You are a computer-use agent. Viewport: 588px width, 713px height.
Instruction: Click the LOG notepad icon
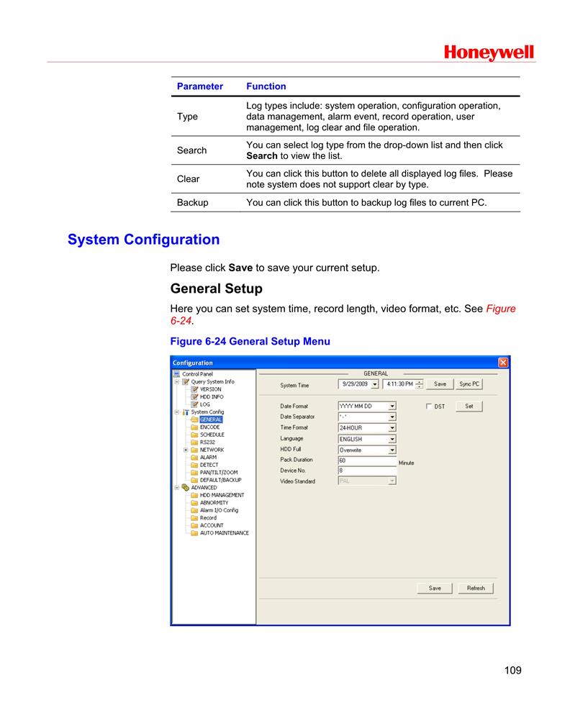[x=194, y=404]
